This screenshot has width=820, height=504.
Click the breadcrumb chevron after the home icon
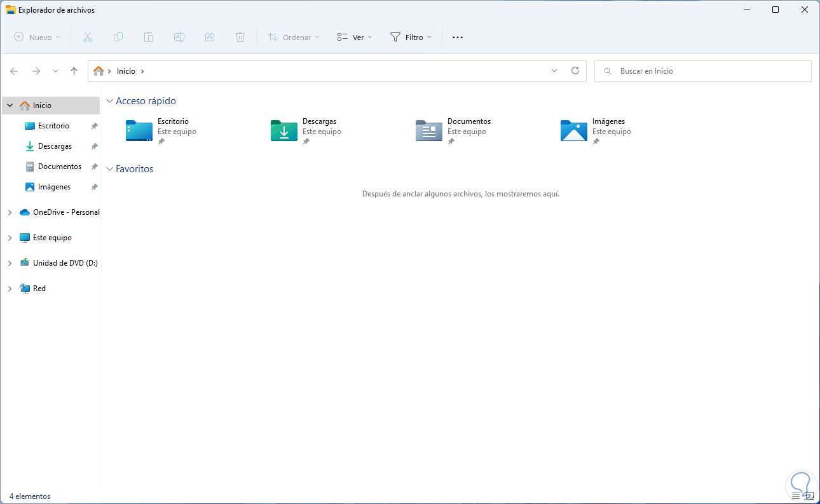(x=109, y=71)
